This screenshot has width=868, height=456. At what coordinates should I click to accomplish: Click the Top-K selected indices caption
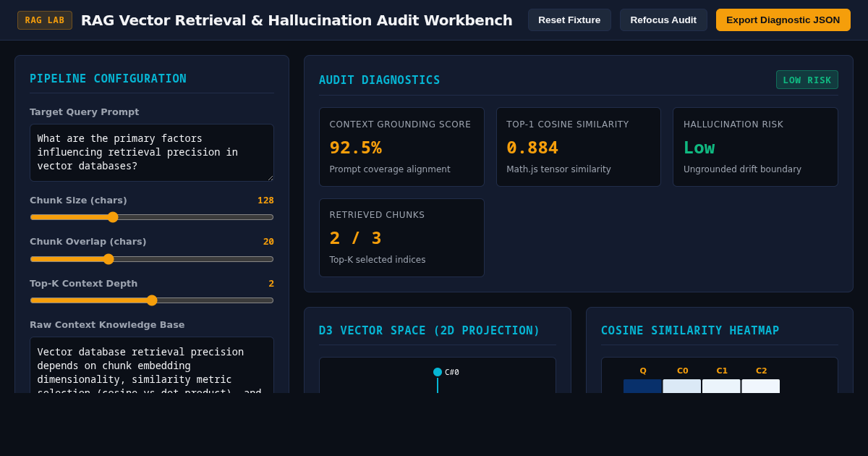(x=378, y=260)
